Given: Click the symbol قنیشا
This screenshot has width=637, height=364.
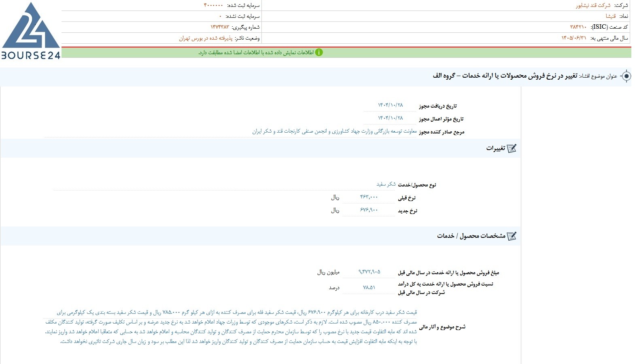Looking at the screenshot, I should click(x=610, y=16).
